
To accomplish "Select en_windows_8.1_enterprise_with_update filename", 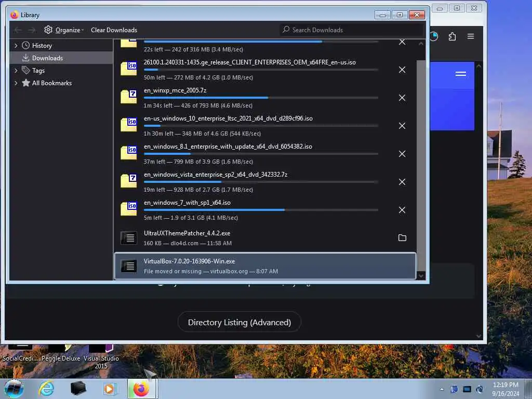I will coord(228,147).
